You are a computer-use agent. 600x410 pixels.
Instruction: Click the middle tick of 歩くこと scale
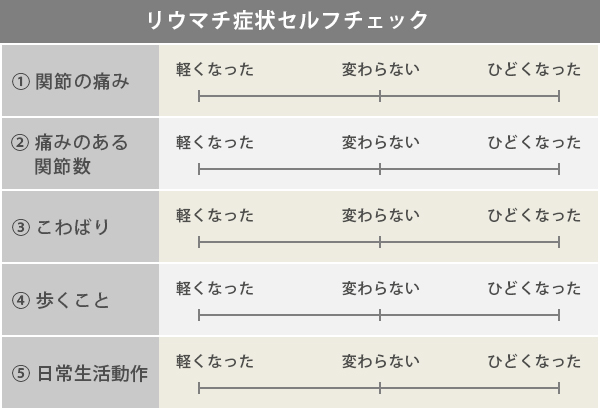click(x=380, y=315)
